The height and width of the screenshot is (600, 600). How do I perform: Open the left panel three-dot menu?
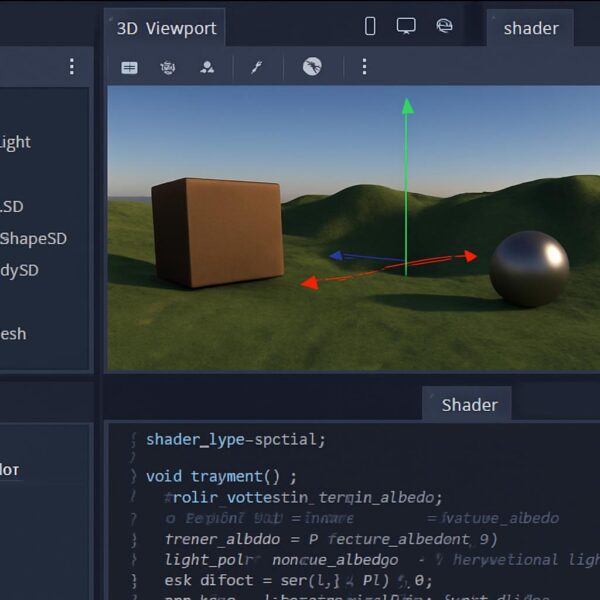click(x=72, y=67)
